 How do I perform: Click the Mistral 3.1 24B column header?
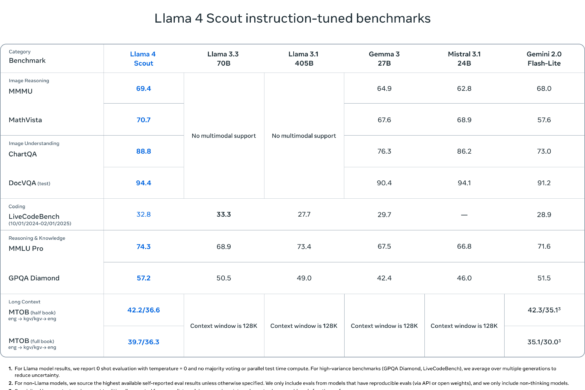click(x=464, y=59)
